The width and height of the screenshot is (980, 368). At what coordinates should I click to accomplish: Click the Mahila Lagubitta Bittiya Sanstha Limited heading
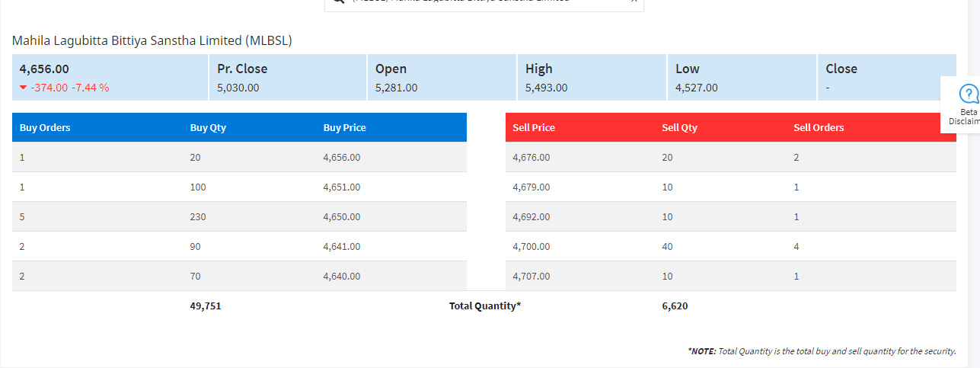point(152,40)
